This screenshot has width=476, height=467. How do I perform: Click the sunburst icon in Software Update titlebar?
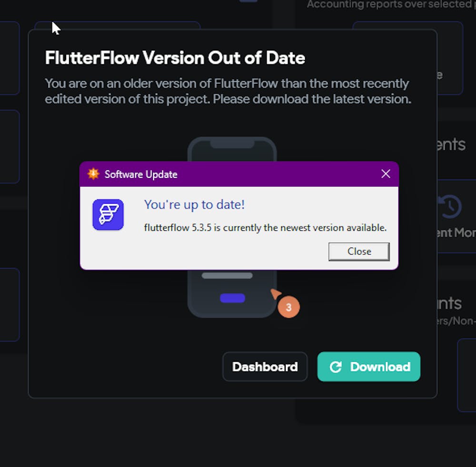pos(94,174)
